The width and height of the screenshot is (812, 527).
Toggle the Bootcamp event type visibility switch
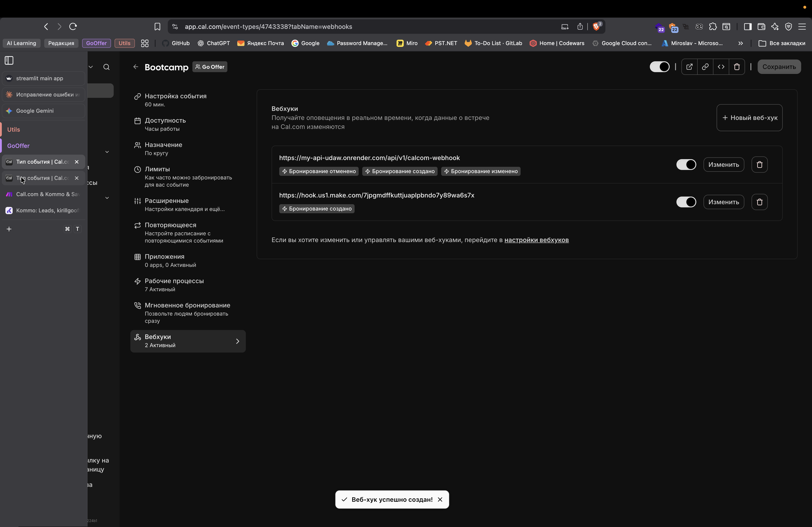pyautogui.click(x=659, y=67)
